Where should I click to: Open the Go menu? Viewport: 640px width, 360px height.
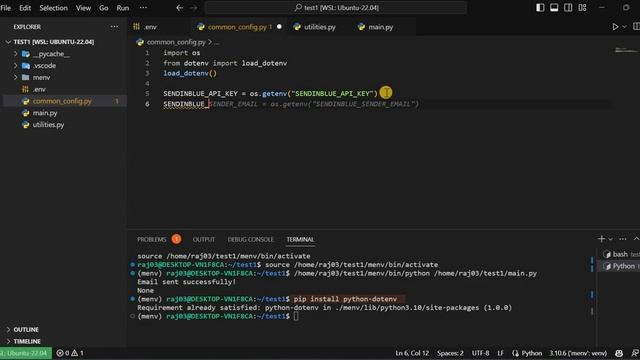pos(104,8)
